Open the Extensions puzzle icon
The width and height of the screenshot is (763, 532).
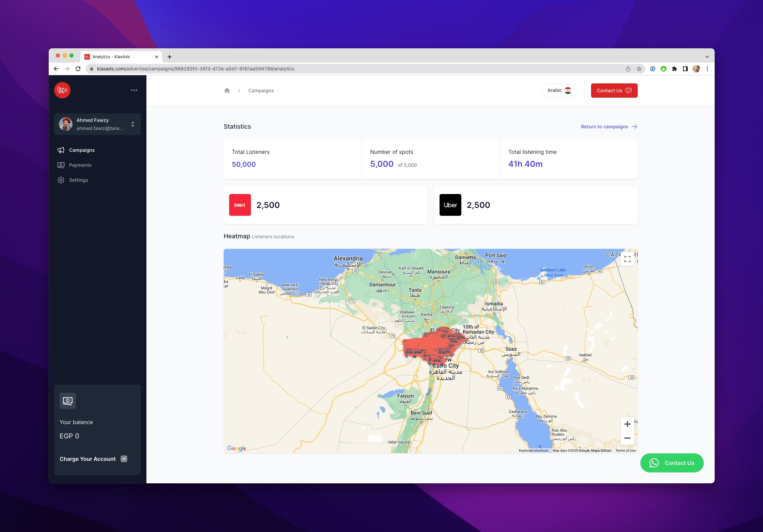(674, 69)
